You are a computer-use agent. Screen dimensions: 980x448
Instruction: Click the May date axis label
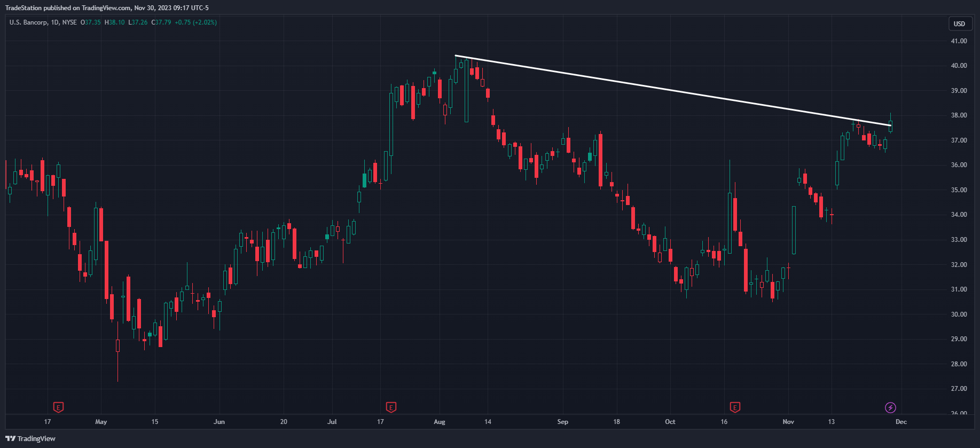coord(101,422)
